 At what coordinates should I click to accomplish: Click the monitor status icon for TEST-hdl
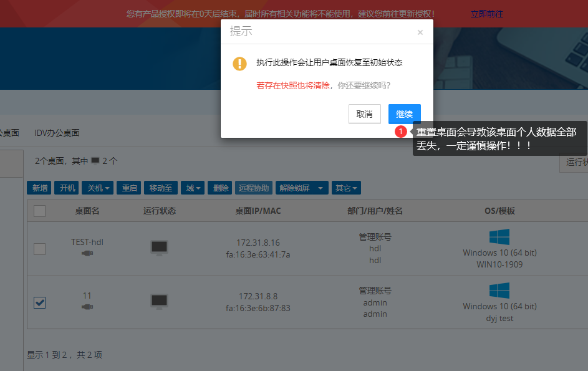click(159, 248)
